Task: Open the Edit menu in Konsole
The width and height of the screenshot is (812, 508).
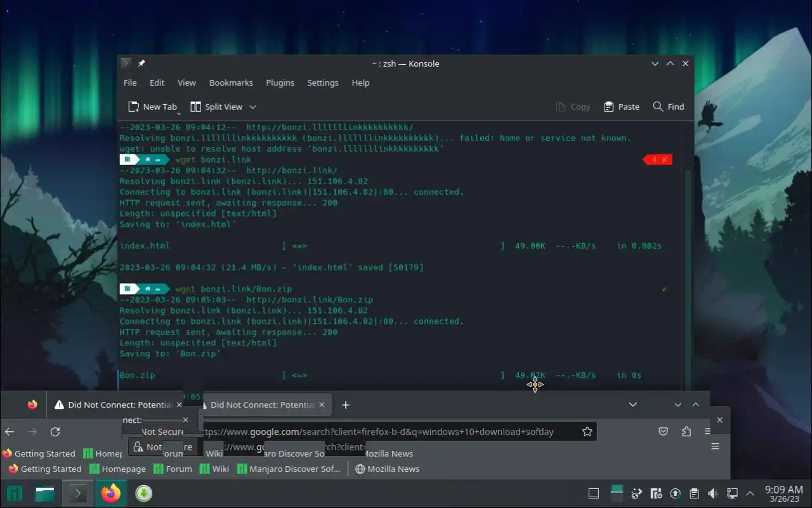Action: [157, 83]
